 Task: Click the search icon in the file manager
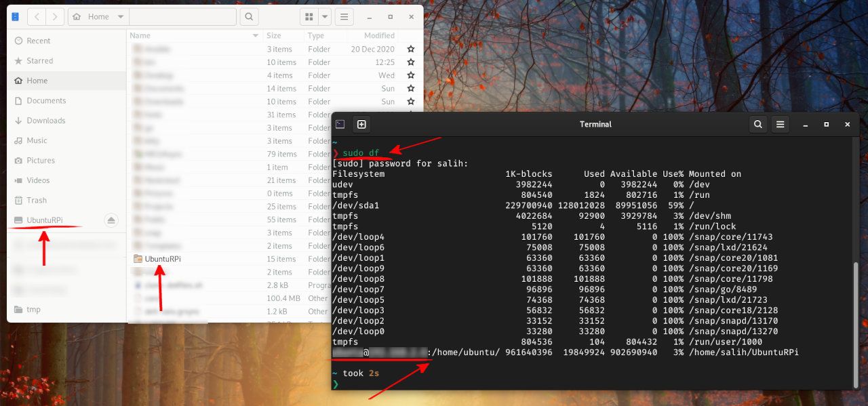coord(249,16)
